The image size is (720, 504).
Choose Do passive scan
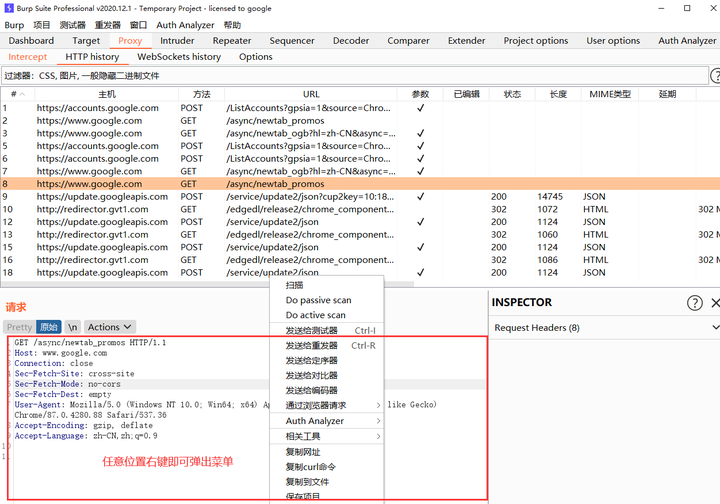(327, 300)
